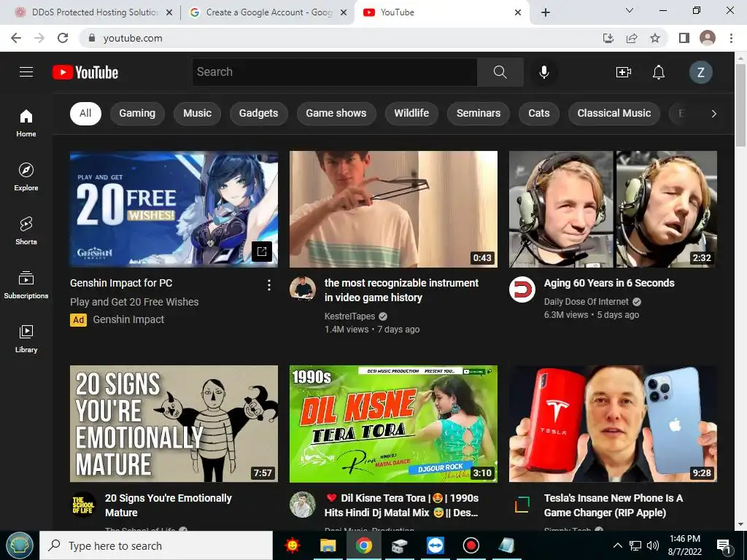
Task: Select the Cats filter chip
Action: 539,113
